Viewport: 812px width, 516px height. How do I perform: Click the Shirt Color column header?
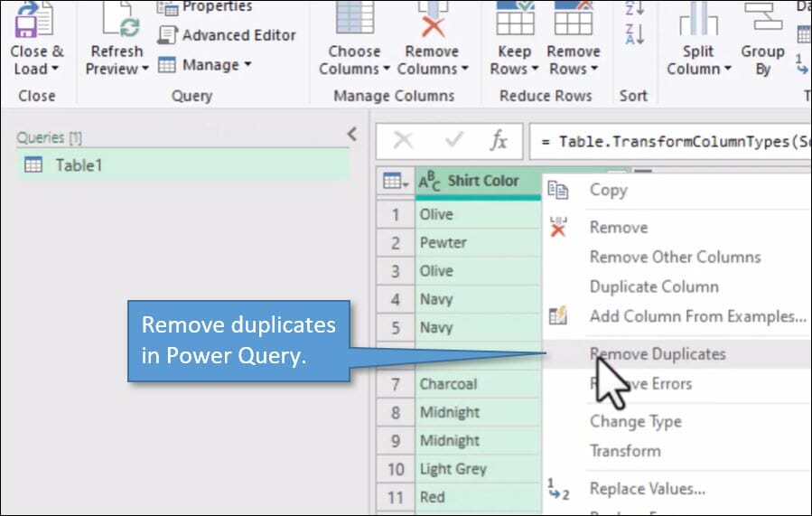[482, 181]
